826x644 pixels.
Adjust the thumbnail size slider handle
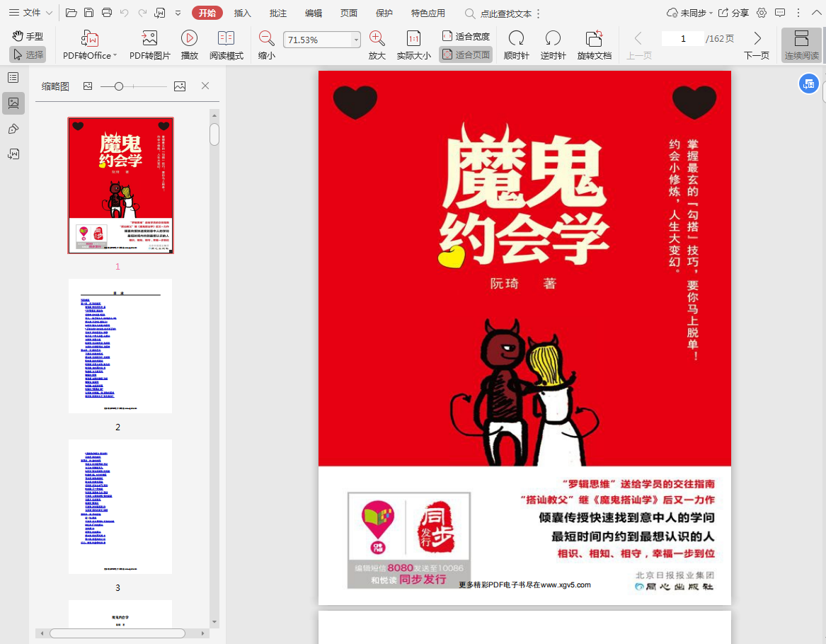(x=119, y=86)
